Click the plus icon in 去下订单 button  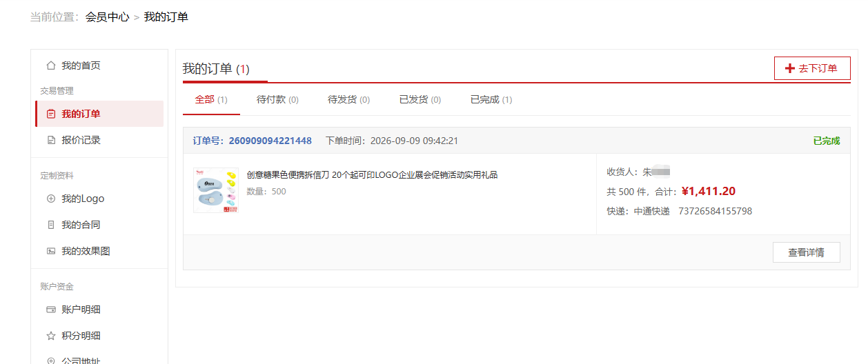pos(790,68)
